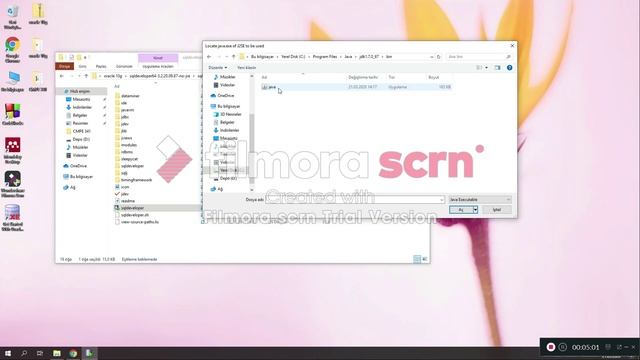
Task: Click Yeni klasör button in the dialog
Action: [247, 68]
